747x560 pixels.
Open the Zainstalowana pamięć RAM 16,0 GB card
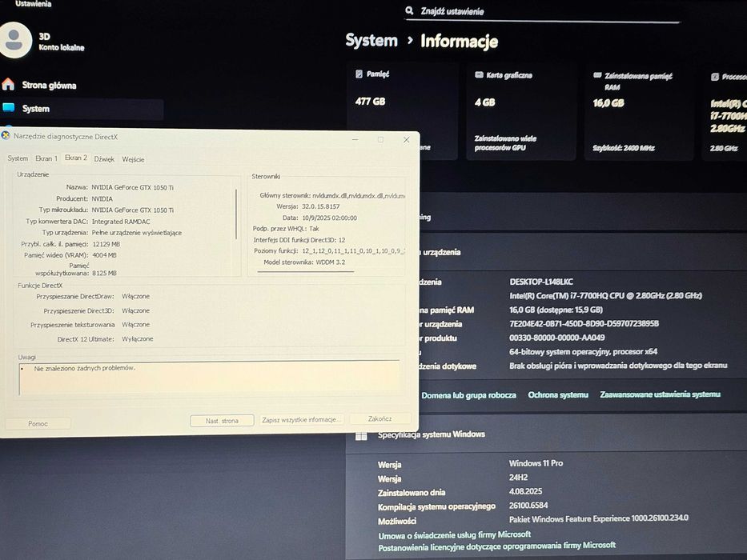point(639,112)
